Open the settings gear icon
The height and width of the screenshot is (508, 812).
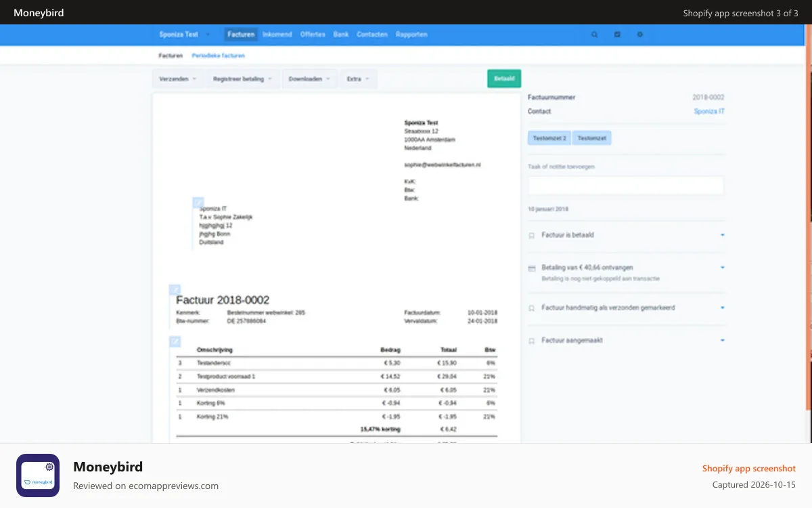pos(640,35)
